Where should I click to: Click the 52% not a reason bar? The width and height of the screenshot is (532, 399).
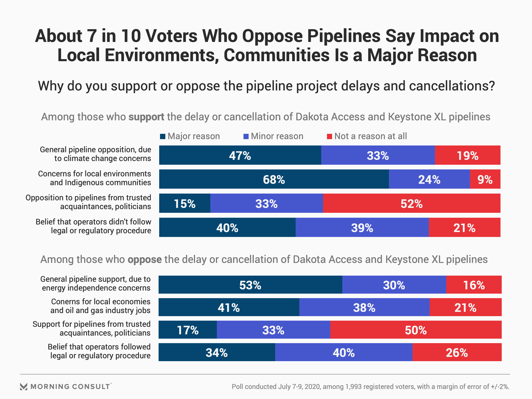tap(411, 203)
